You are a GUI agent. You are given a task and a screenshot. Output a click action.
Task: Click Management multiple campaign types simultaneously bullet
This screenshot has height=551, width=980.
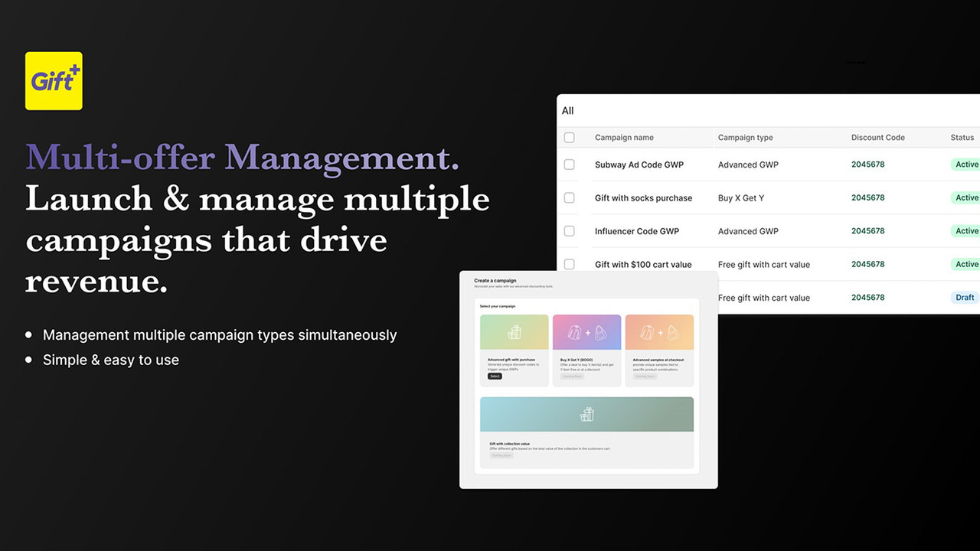pyautogui.click(x=220, y=335)
